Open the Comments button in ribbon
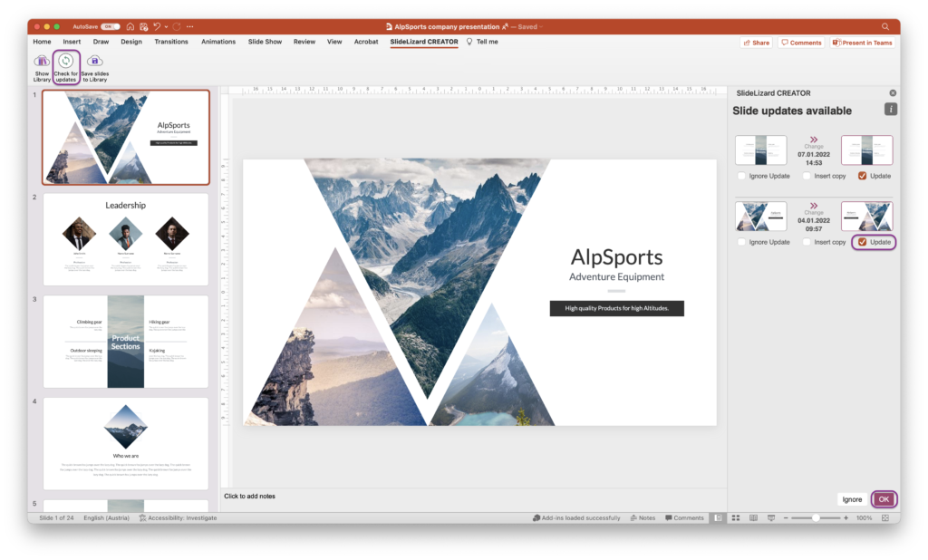928x560 pixels. pyautogui.click(x=801, y=43)
